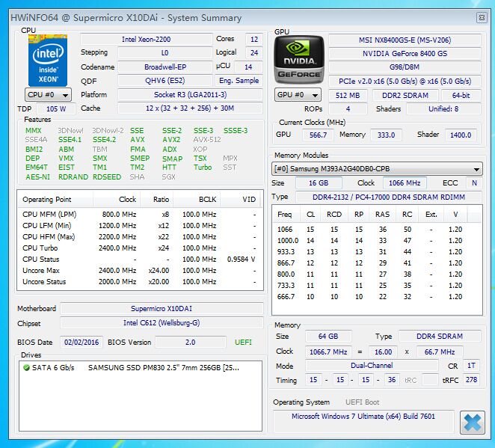The image size is (495, 448).
Task: Select the 1066 frequency timing row
Action: click(x=377, y=230)
